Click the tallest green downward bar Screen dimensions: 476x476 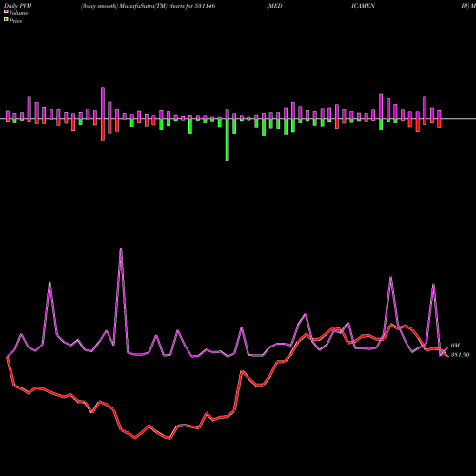tap(228, 140)
